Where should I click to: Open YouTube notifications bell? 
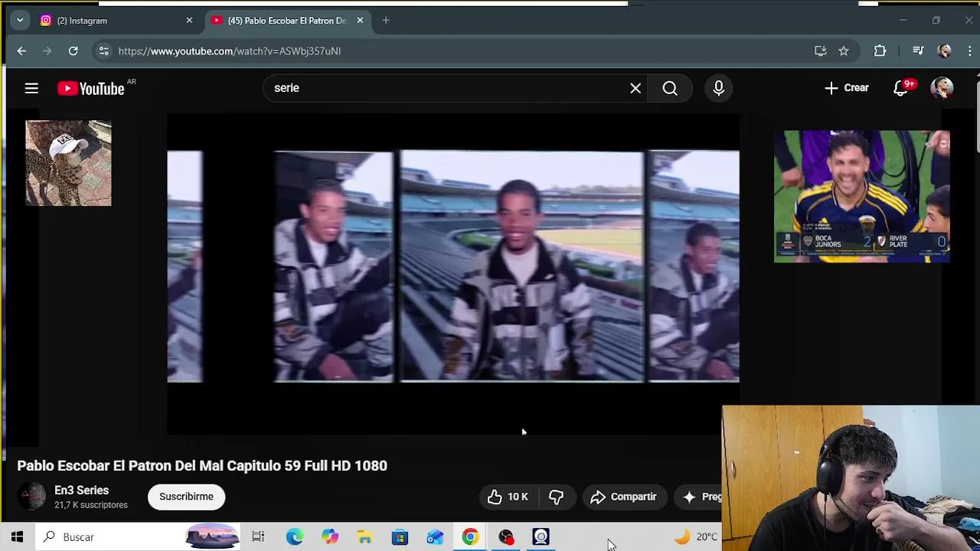point(901,88)
